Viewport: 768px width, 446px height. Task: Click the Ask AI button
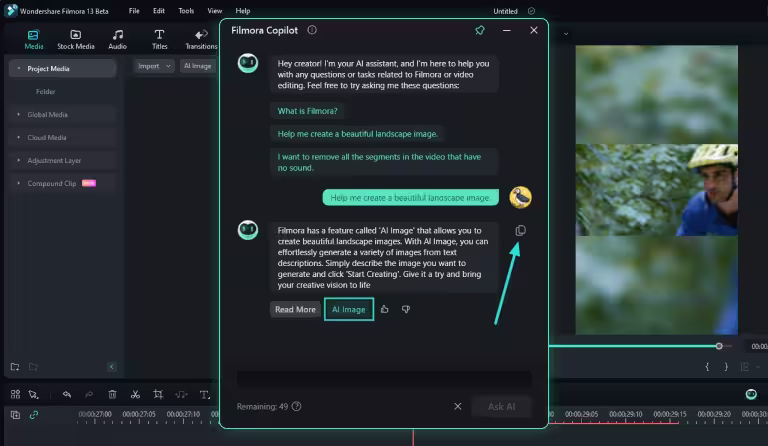502,406
